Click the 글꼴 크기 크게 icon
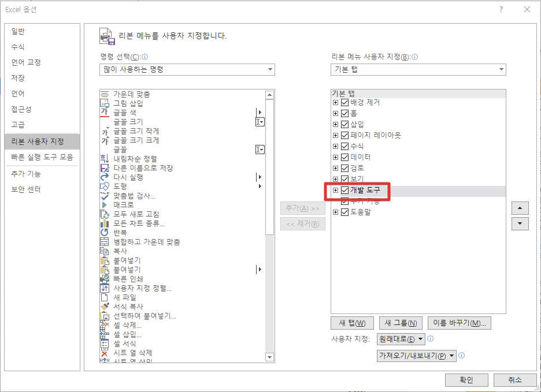The image size is (541, 392). pos(105,140)
